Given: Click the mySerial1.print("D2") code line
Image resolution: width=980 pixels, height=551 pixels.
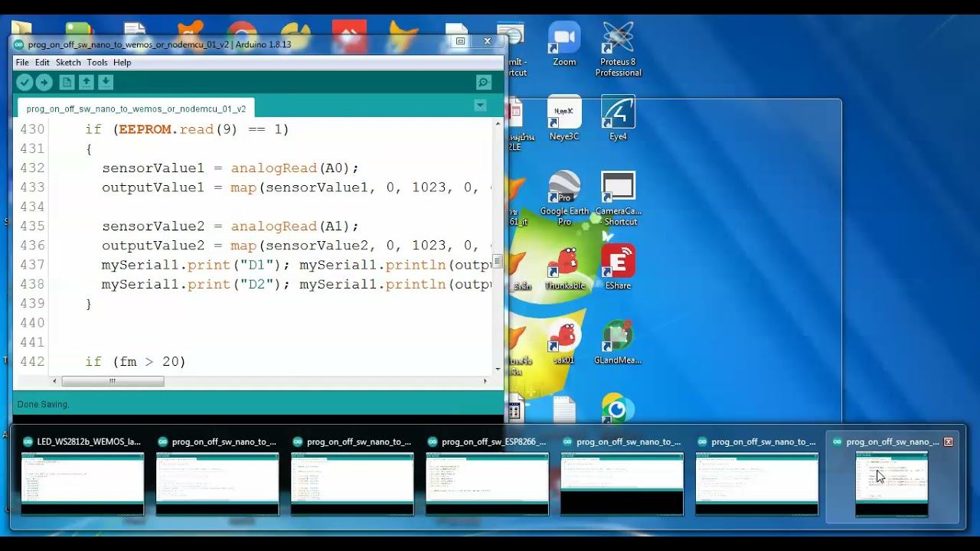Looking at the screenshot, I should [296, 284].
